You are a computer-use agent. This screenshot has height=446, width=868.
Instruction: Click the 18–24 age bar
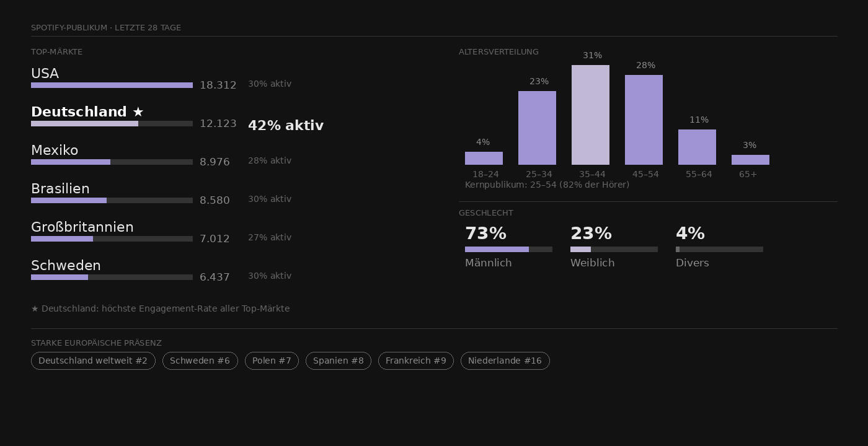click(x=484, y=158)
